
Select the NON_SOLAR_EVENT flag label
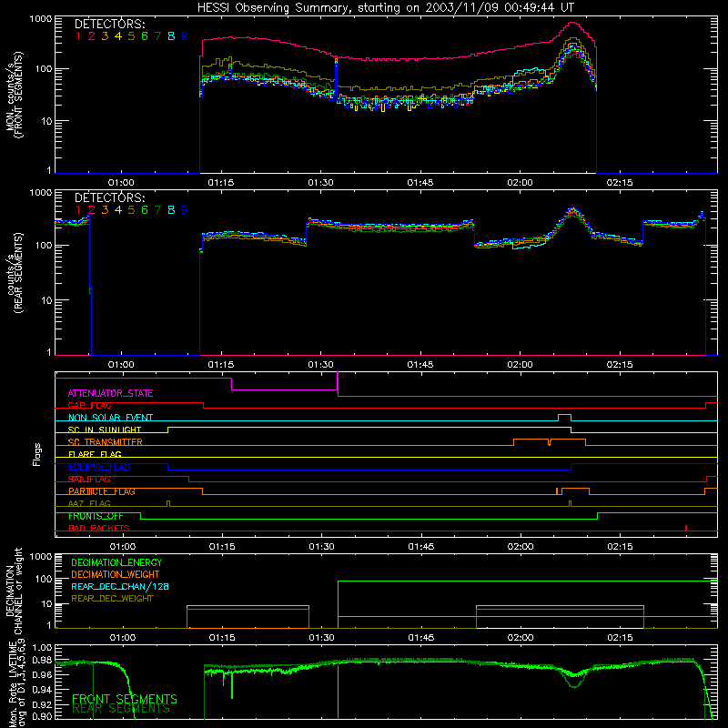coord(110,418)
